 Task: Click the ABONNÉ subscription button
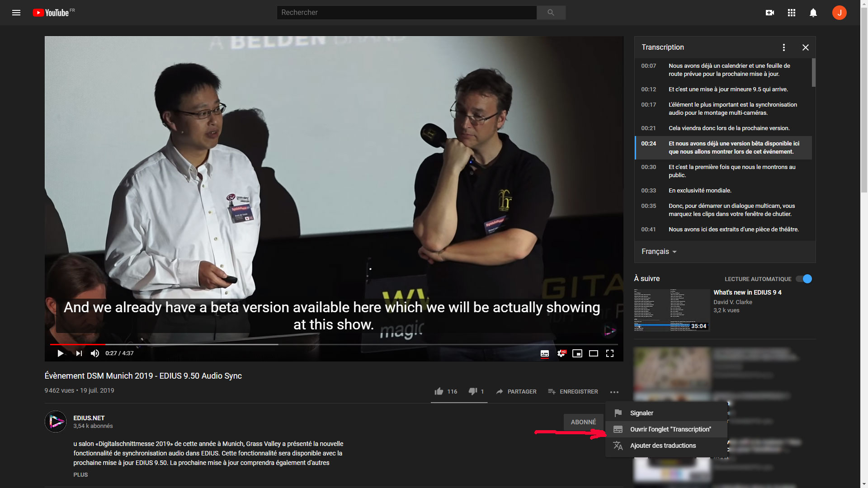pos(583,422)
